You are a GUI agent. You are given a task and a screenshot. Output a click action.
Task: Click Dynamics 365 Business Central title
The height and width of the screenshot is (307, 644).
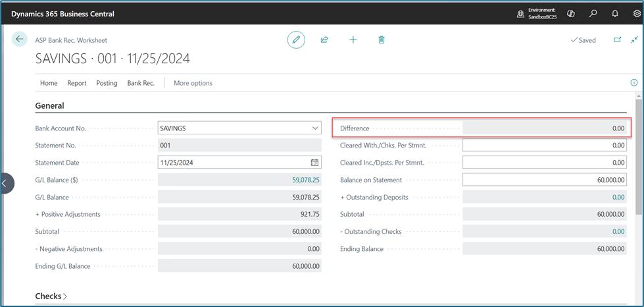pyautogui.click(x=63, y=14)
